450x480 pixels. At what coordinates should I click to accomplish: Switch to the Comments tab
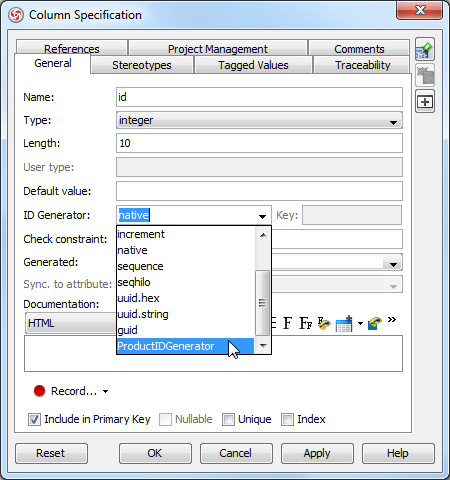[x=359, y=49]
